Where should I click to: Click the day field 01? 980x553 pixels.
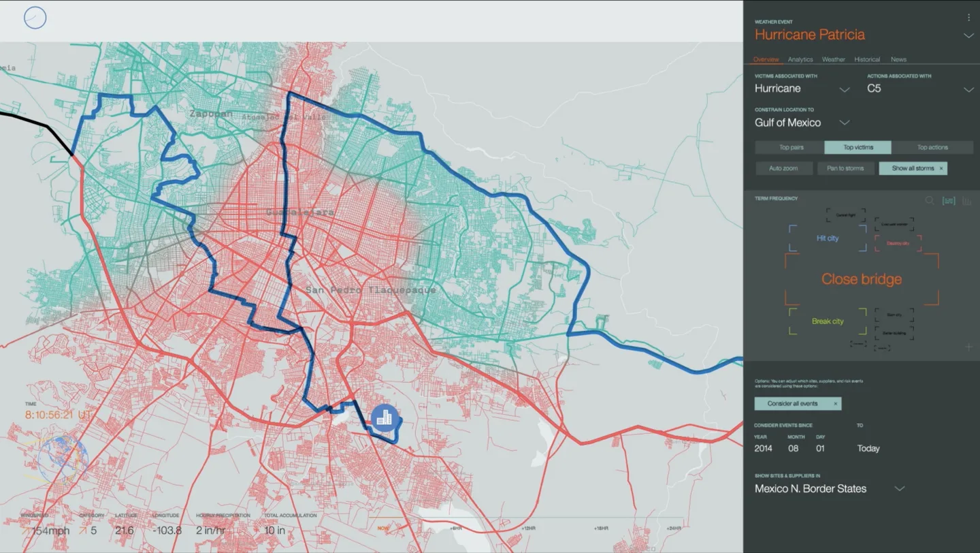pos(820,448)
